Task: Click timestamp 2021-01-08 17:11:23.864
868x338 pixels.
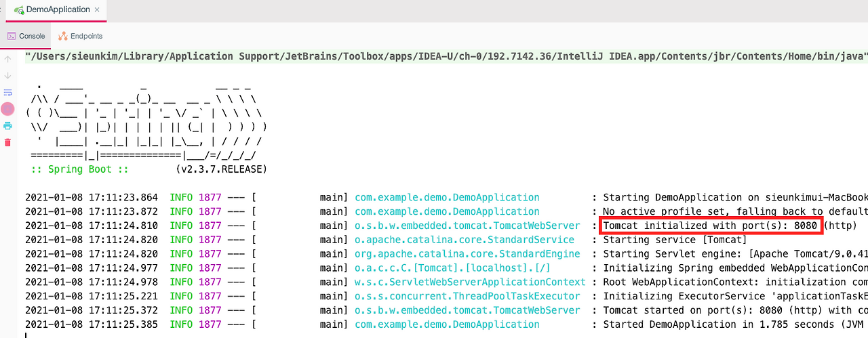Action: pos(92,197)
